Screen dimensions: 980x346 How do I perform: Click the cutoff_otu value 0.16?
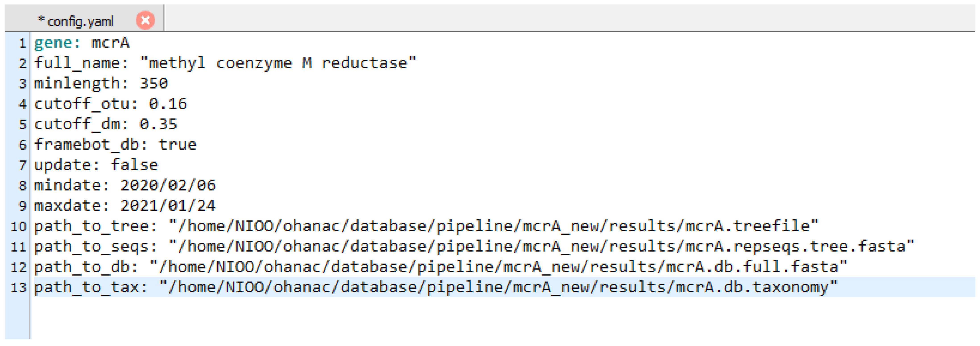click(x=168, y=104)
